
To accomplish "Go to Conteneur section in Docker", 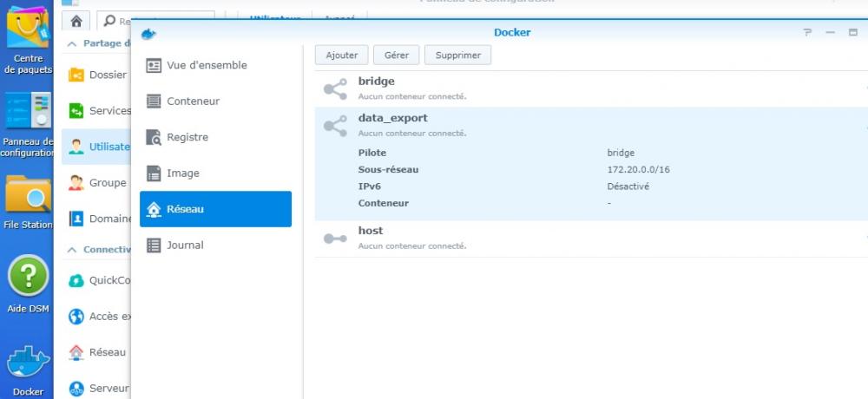I will [216, 101].
